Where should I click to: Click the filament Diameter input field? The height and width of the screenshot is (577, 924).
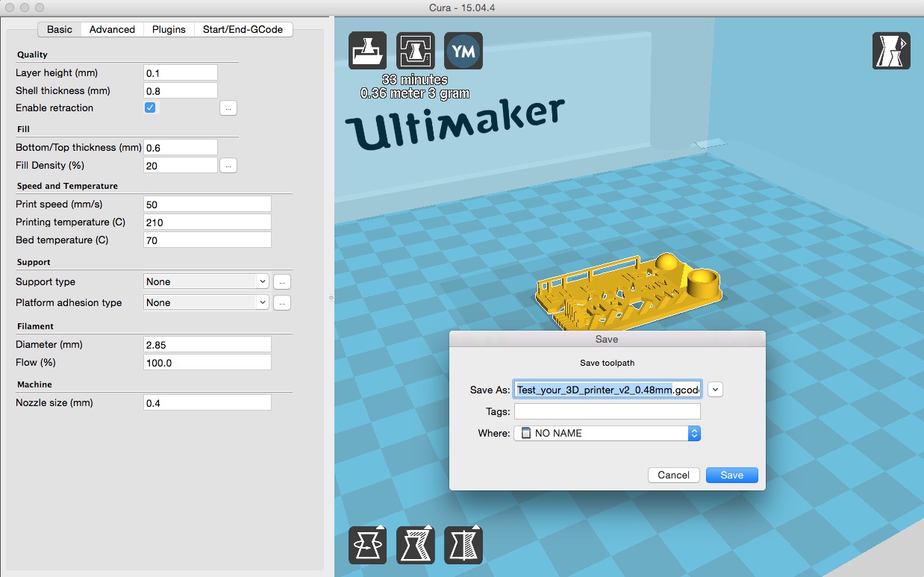click(x=207, y=344)
